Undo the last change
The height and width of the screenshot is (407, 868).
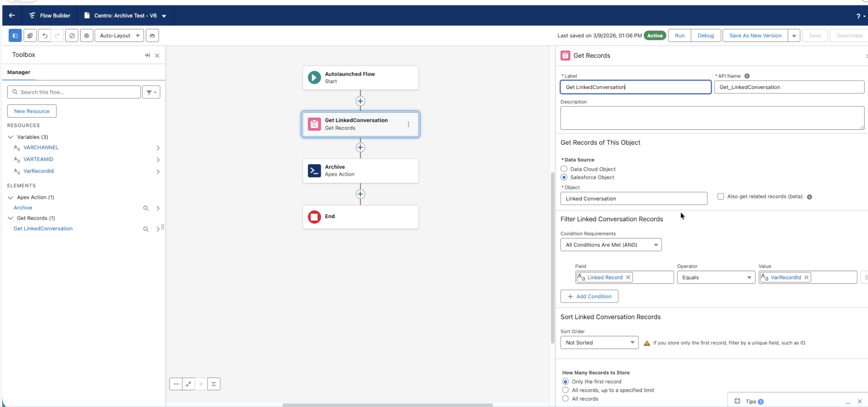click(x=45, y=35)
